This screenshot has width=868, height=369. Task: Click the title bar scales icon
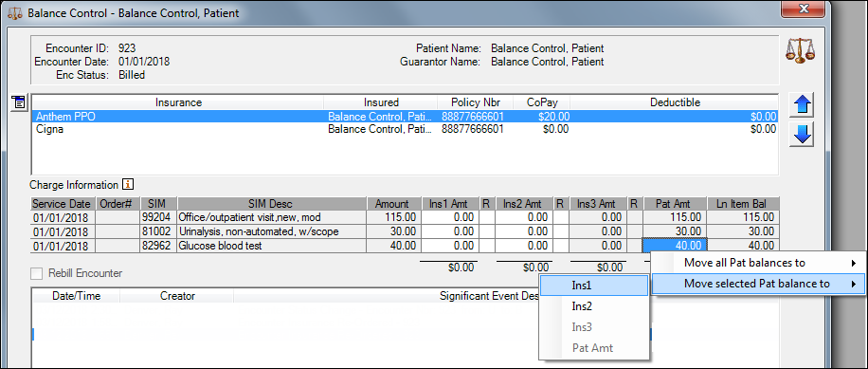click(15, 12)
